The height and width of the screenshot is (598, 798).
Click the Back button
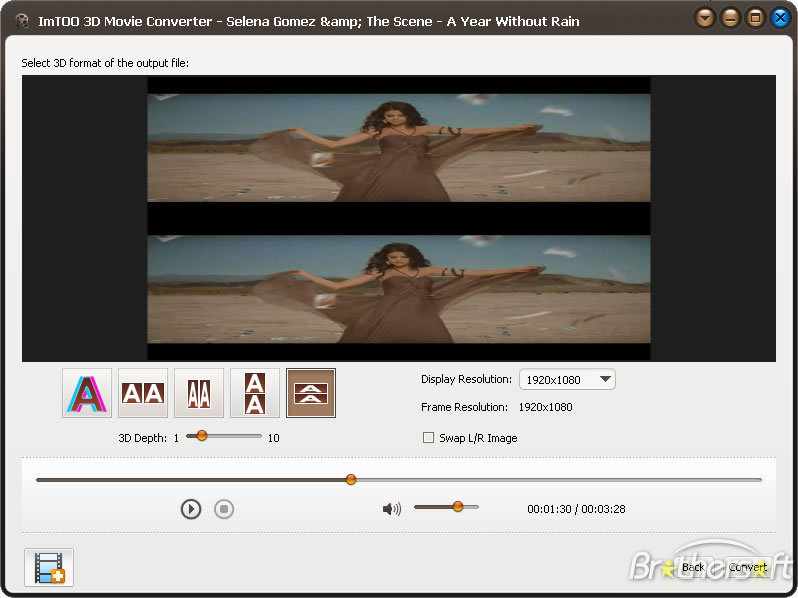[693, 567]
